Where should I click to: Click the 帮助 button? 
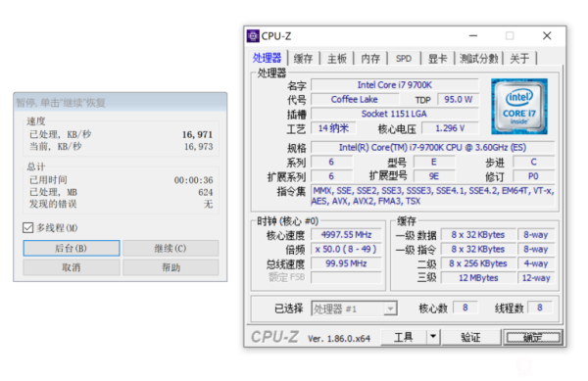tap(171, 267)
